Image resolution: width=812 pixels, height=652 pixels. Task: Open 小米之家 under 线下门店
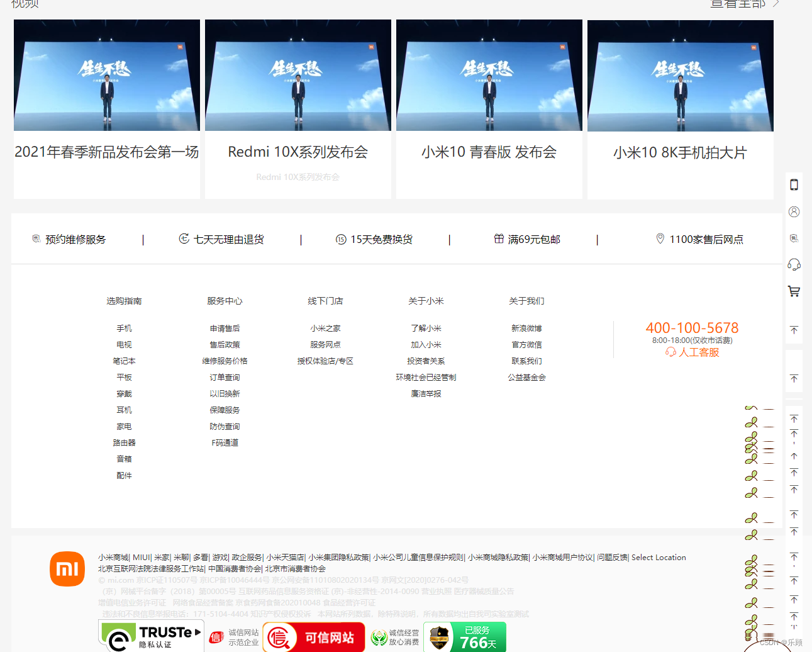[x=325, y=328]
